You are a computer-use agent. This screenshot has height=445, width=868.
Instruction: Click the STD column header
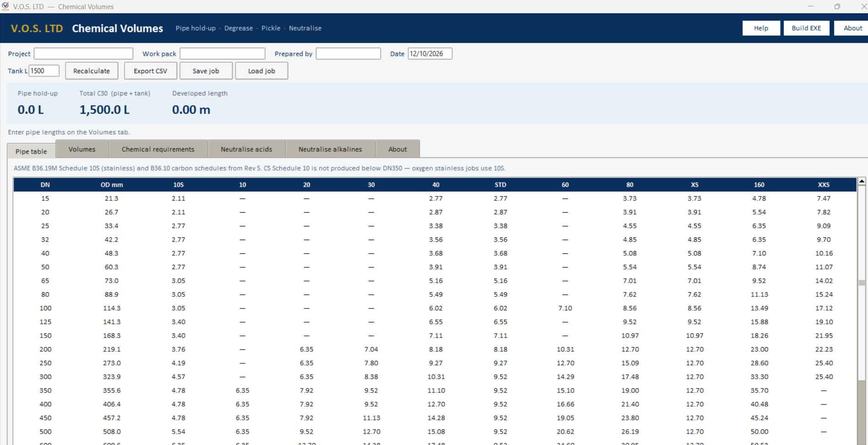500,185
